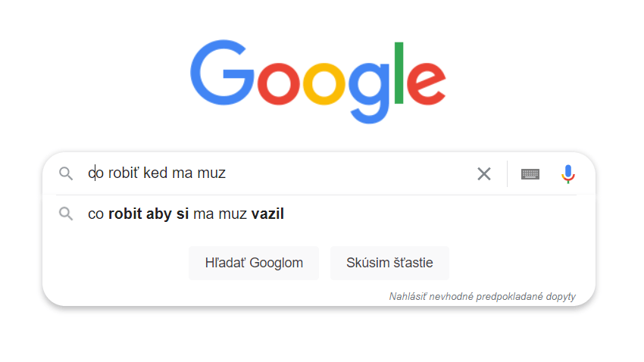The width and height of the screenshot is (644, 362).
Task: Click the word "ked" in the search query
Action: click(x=155, y=173)
